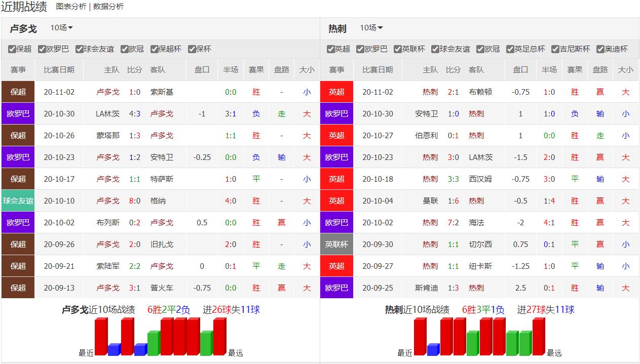640x364 pixels.
Task: Open the 4:3 score for LA林茨 match
Action: (x=134, y=114)
